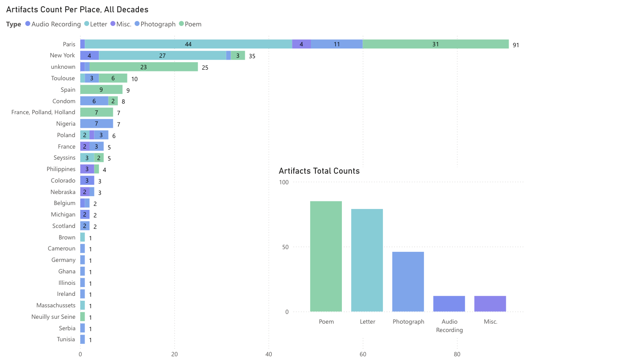Click the Artifacts Total Counts chart title
Image resolution: width=644 pixels, height=362 pixels.
[x=319, y=171]
